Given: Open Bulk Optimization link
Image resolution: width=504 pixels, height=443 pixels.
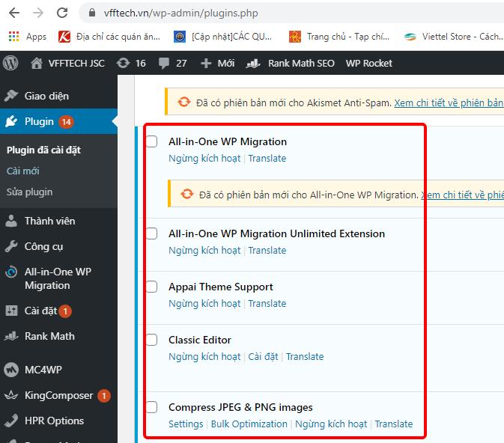Looking at the screenshot, I should click(x=249, y=424).
